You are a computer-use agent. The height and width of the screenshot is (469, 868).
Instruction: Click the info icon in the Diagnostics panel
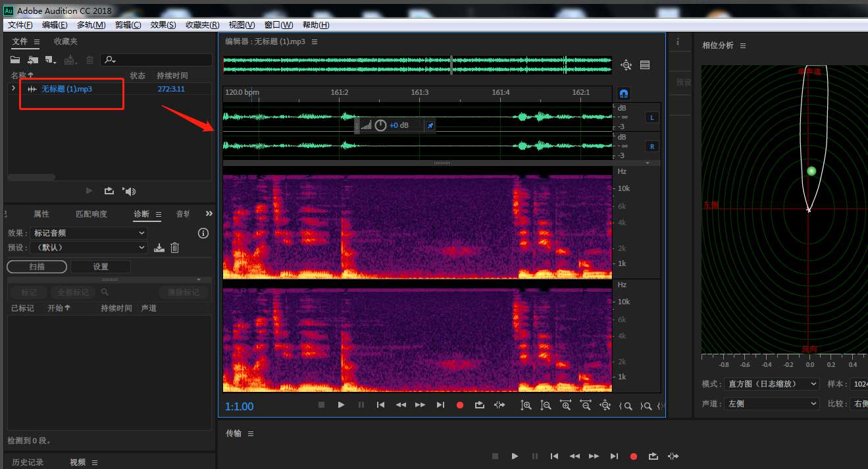click(x=203, y=233)
